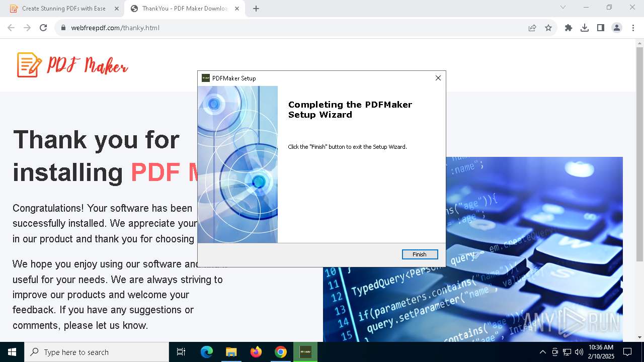The height and width of the screenshot is (362, 644).
Task: Open Windows notification center
Action: pyautogui.click(x=627, y=352)
